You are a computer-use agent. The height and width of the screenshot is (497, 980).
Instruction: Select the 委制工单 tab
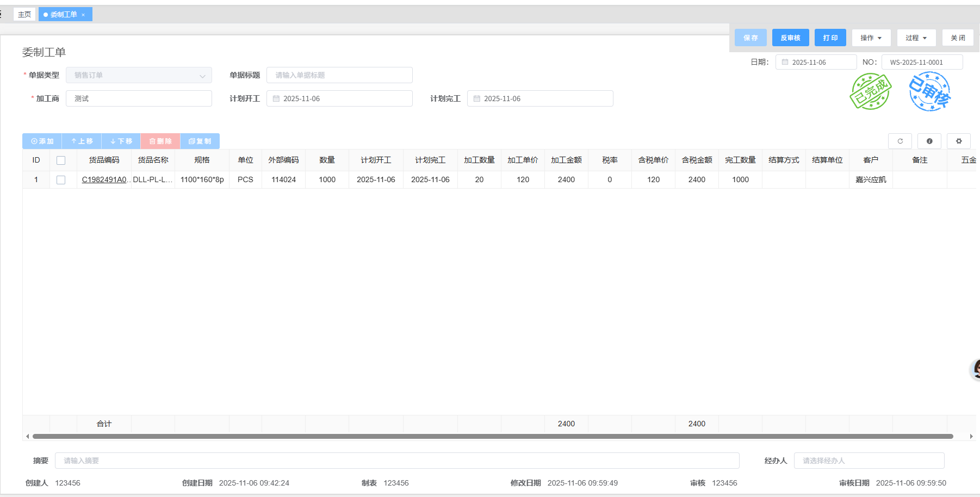(x=64, y=15)
